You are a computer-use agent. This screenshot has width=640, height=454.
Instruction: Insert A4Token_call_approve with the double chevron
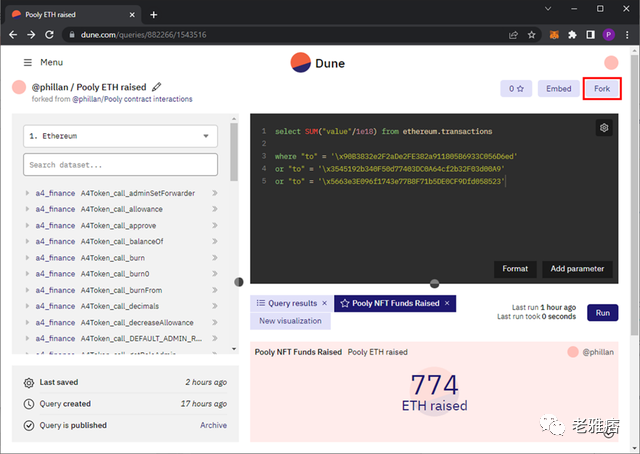(215, 225)
